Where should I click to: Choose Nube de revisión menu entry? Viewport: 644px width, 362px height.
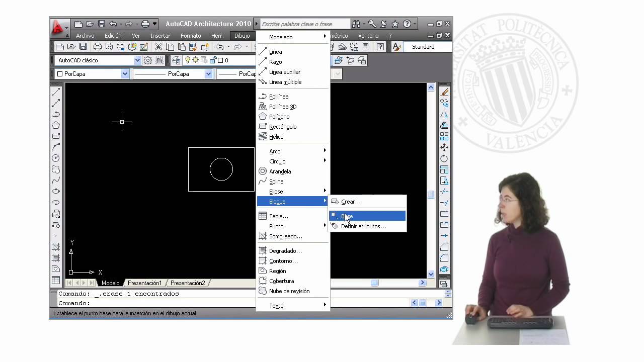tap(293, 291)
